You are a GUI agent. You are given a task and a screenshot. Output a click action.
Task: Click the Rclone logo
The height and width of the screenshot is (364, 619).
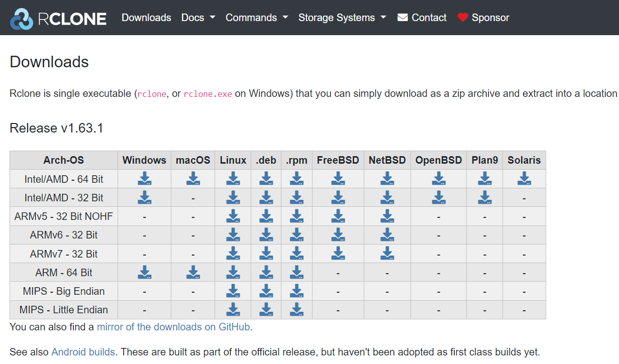(x=58, y=18)
